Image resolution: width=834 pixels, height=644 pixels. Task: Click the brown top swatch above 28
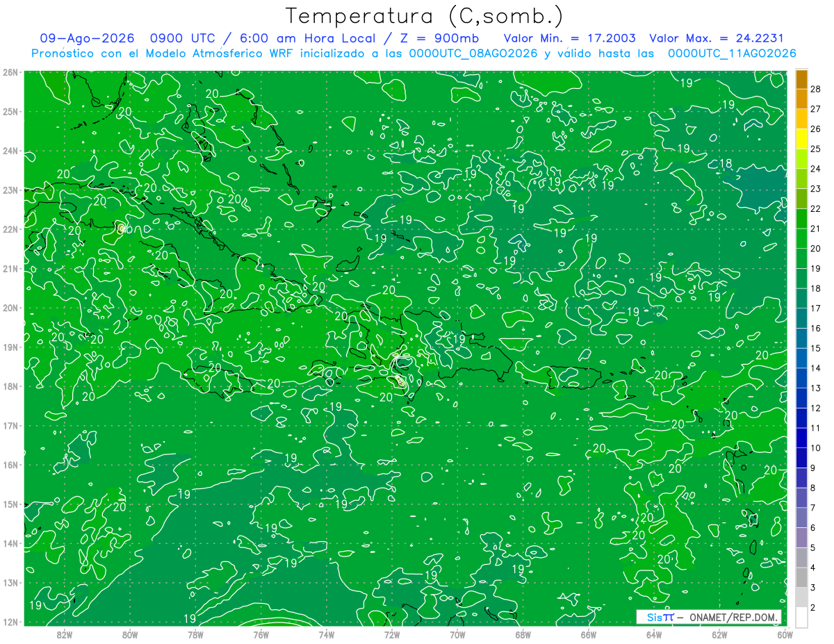[801, 79]
